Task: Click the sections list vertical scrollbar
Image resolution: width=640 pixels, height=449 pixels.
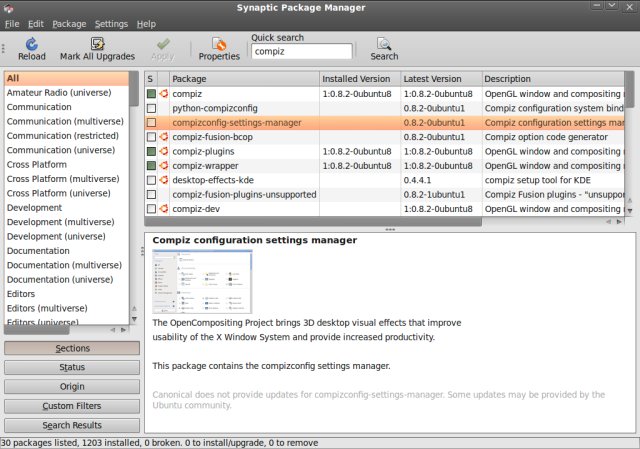Action: click(134, 89)
